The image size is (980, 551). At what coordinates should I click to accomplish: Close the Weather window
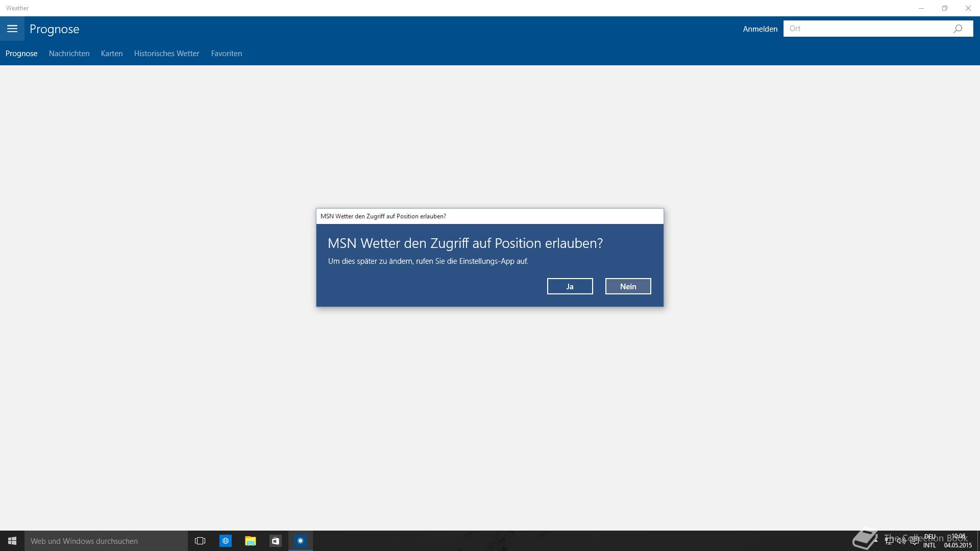[x=968, y=8]
